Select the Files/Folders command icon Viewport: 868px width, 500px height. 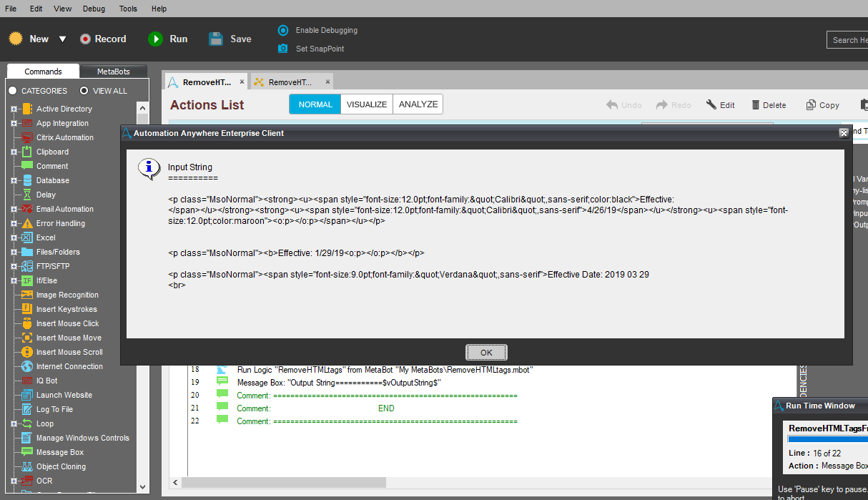click(27, 252)
